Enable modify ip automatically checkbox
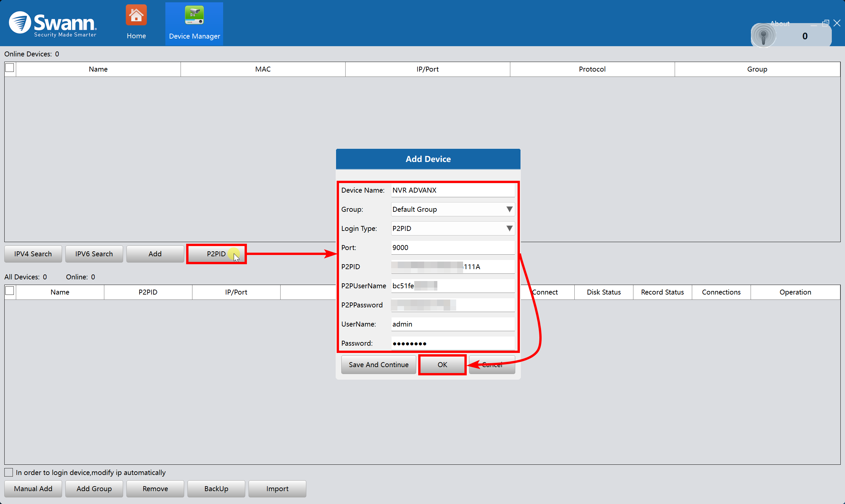The image size is (845, 504). [x=9, y=472]
